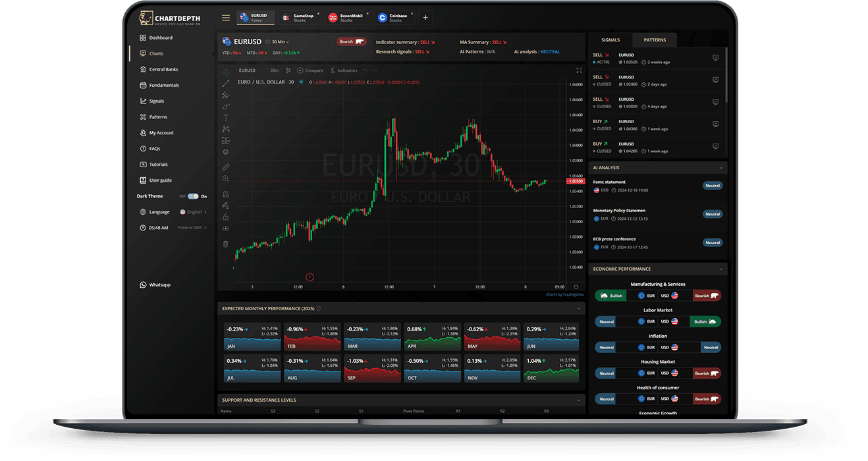Click the Compare button in chart toolbar
This screenshot has width=868, height=461.
pyautogui.click(x=310, y=70)
